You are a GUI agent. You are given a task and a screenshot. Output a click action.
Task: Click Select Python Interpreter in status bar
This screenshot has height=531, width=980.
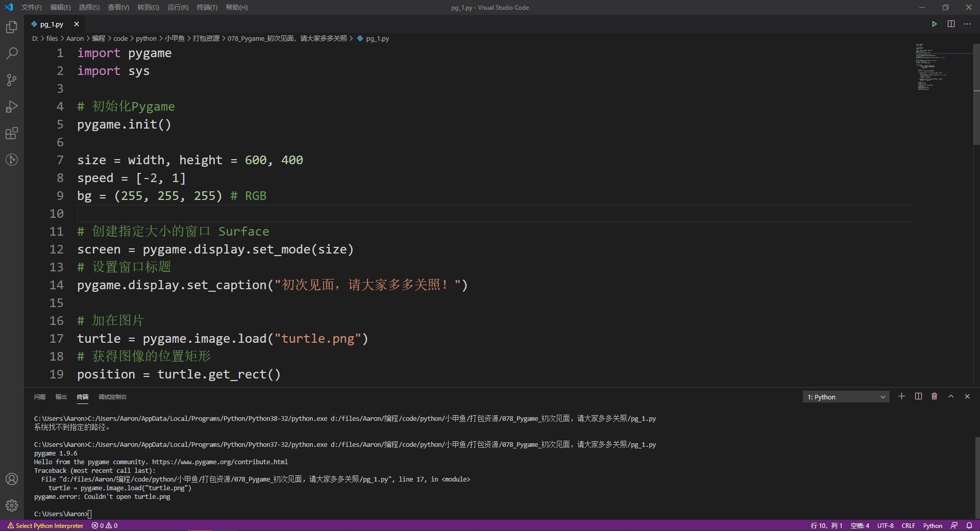pyautogui.click(x=45, y=525)
